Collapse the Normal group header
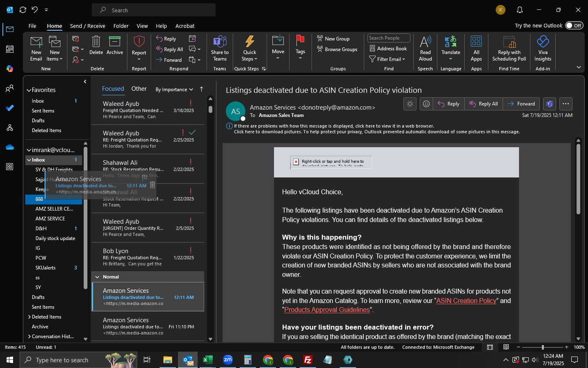This screenshot has width=588, height=368. pos(97,277)
